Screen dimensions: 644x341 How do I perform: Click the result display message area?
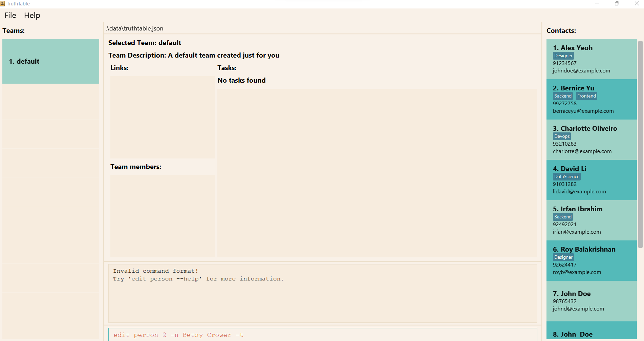click(323, 293)
